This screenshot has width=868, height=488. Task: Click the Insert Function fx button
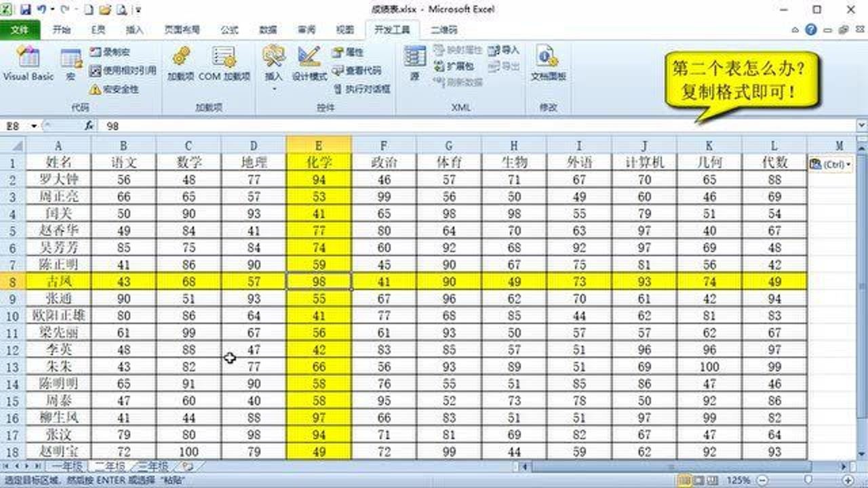coord(89,126)
